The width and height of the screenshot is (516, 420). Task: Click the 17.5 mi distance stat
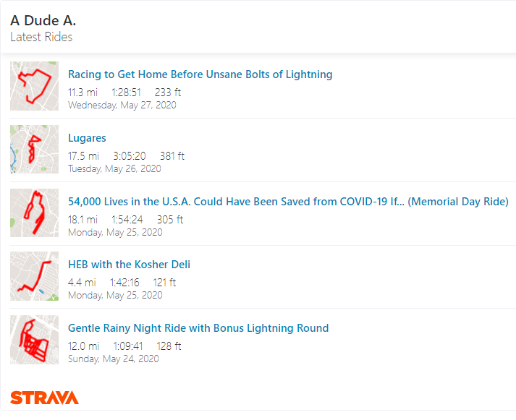click(83, 156)
